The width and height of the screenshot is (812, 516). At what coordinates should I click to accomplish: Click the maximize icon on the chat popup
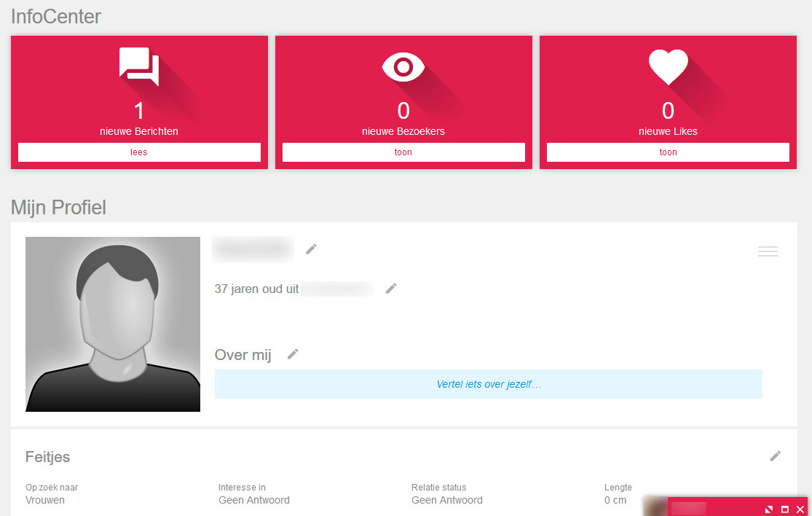[784, 509]
